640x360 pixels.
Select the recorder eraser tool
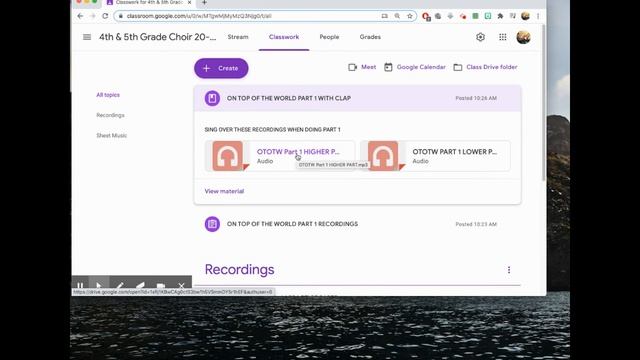[x=140, y=286]
